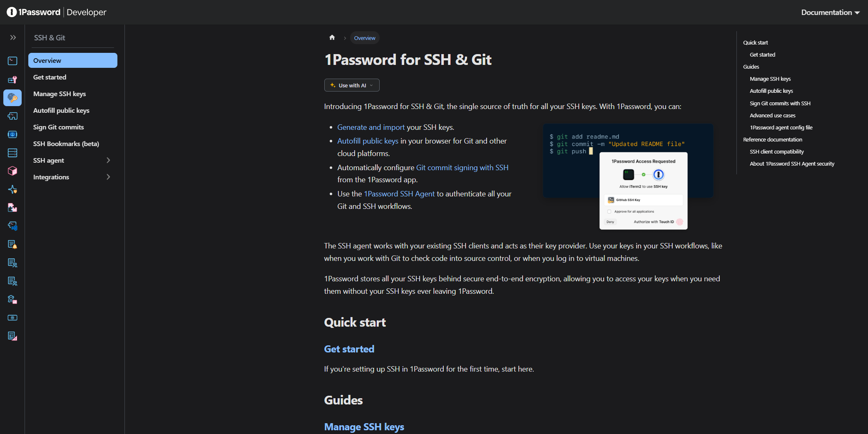Expand the collapsed icon sidebar
The height and width of the screenshot is (434, 868).
(13, 37)
